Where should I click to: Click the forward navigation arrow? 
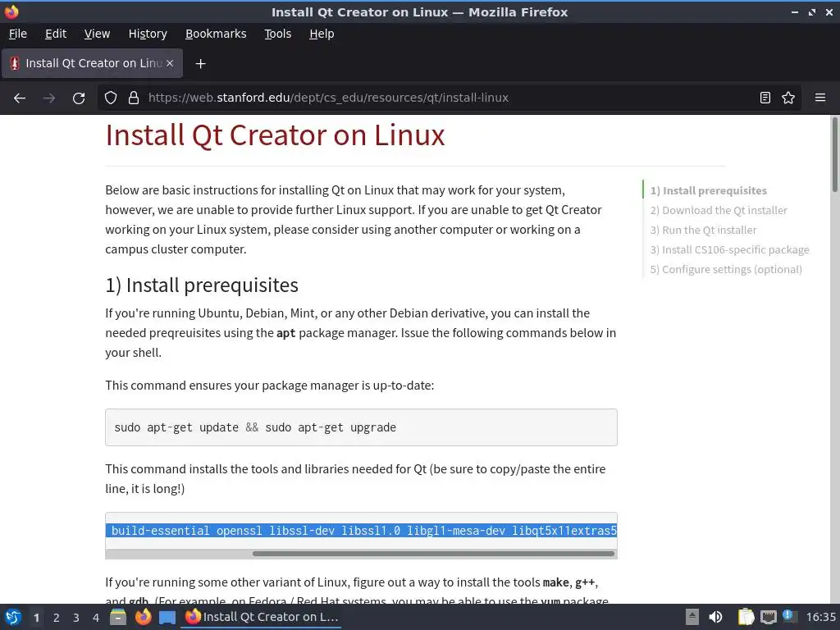coord(49,98)
